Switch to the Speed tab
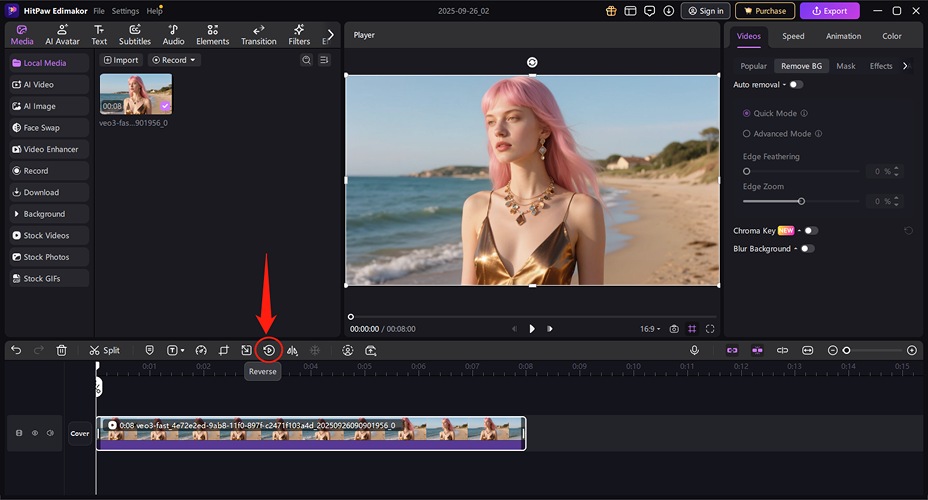Viewport: 928px width, 500px height. (x=793, y=36)
